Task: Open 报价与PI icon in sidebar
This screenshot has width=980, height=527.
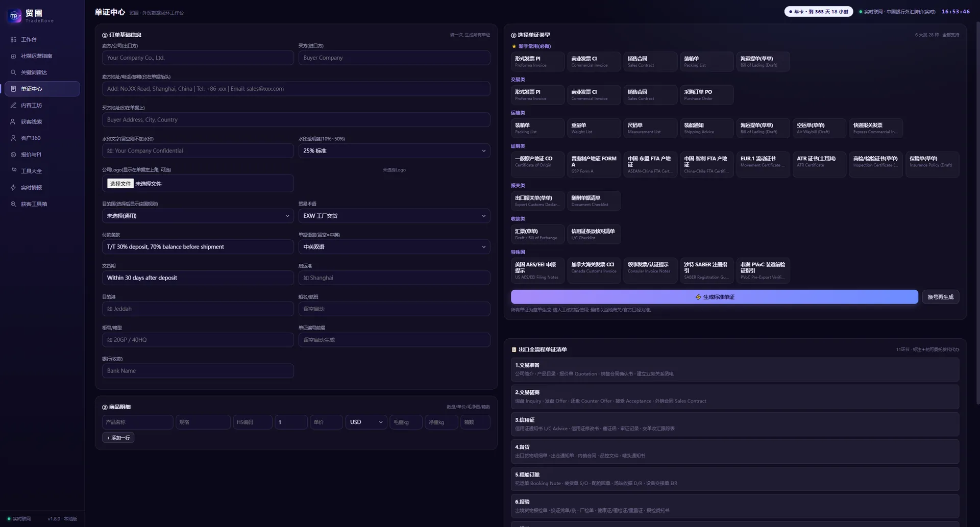Action: [x=13, y=155]
